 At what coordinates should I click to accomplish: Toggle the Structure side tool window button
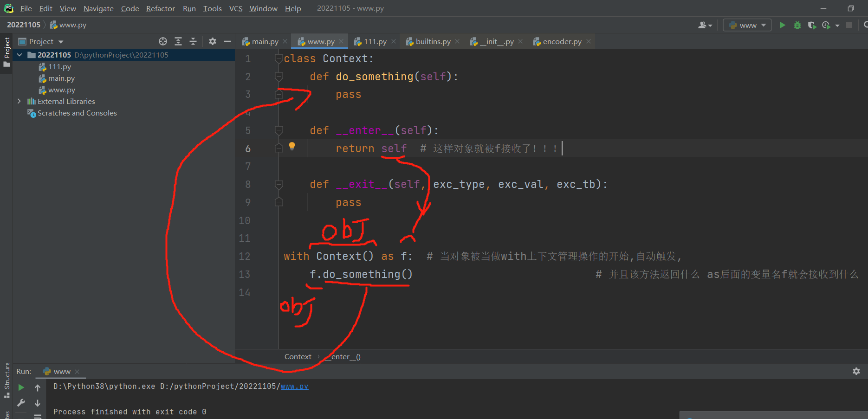pyautogui.click(x=6, y=380)
